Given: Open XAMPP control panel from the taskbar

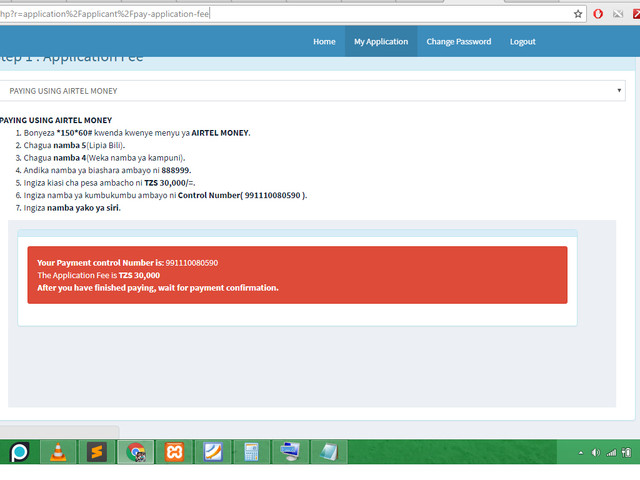Looking at the screenshot, I should pyautogui.click(x=174, y=452).
